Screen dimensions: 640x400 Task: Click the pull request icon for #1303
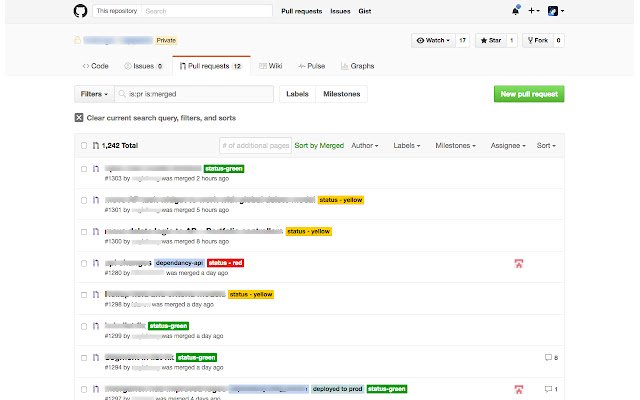click(x=96, y=169)
